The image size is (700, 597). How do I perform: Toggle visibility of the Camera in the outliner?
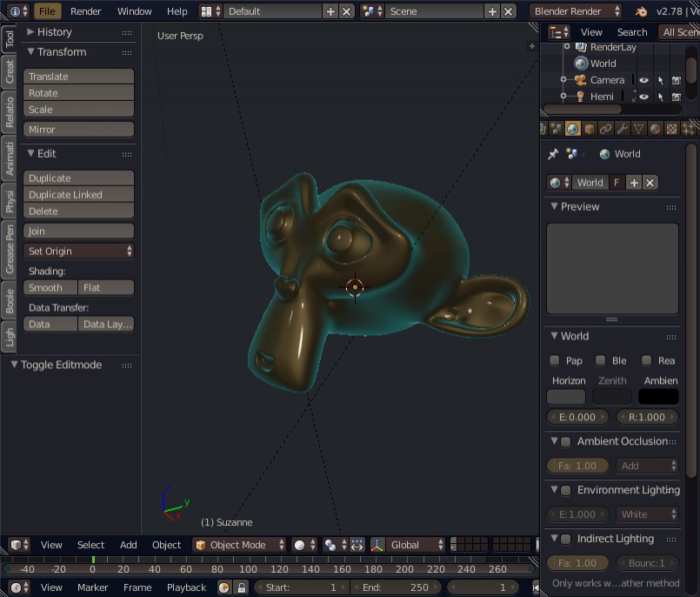[x=643, y=80]
